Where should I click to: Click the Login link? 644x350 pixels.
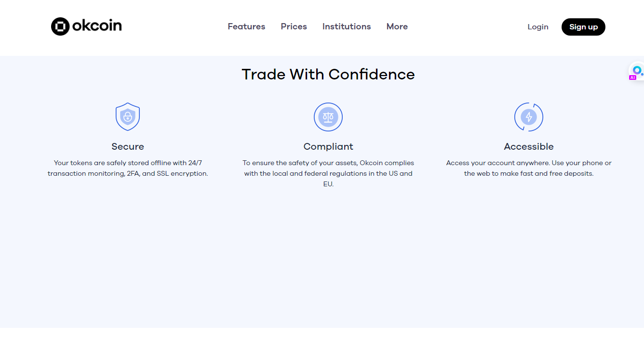pyautogui.click(x=538, y=27)
